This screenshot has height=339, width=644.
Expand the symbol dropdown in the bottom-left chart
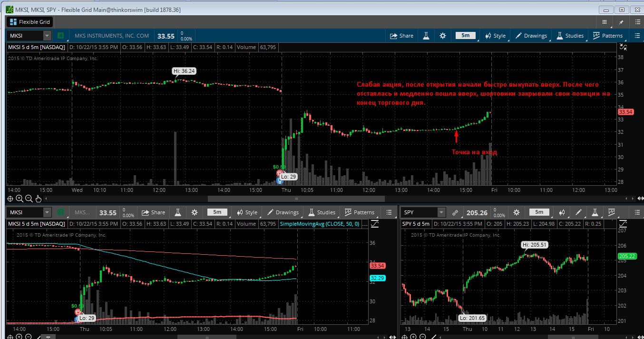47,212
